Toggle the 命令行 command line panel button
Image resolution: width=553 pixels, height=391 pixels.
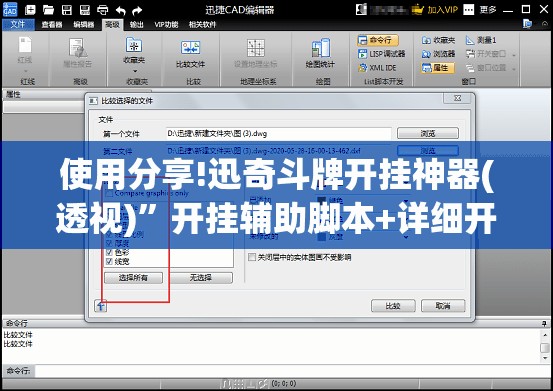click(378, 40)
